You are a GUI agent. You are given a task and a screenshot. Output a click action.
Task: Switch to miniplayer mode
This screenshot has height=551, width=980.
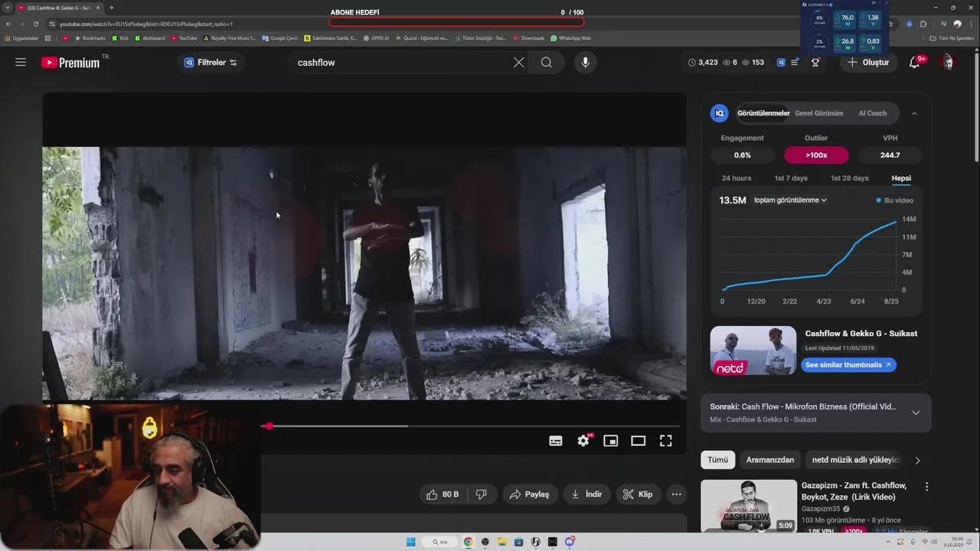tap(610, 441)
